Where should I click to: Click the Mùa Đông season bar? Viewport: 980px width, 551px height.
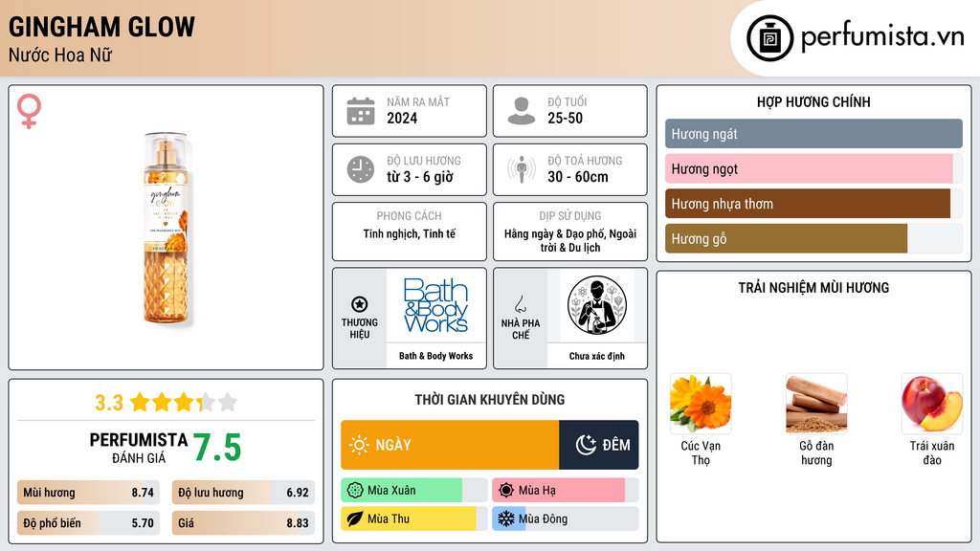coord(566,519)
